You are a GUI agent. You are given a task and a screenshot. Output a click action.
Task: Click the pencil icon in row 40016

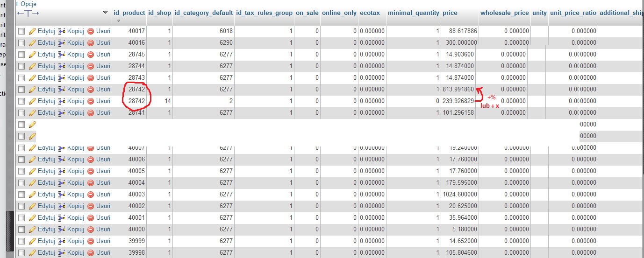coord(32,43)
